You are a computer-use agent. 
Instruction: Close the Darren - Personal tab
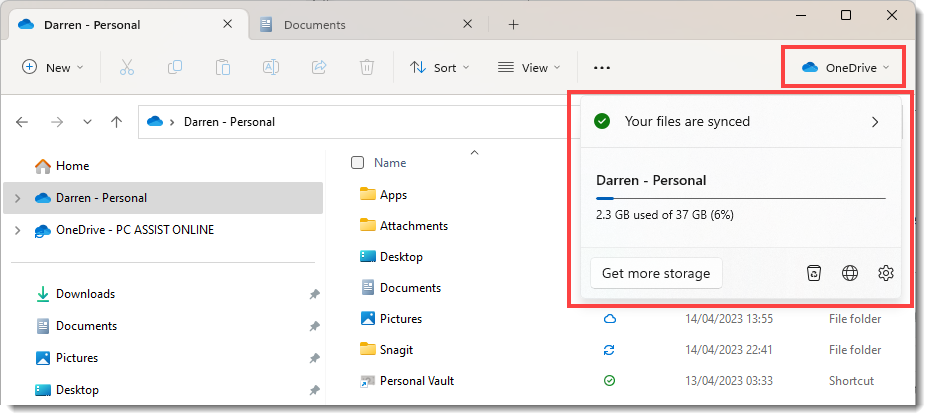click(227, 24)
